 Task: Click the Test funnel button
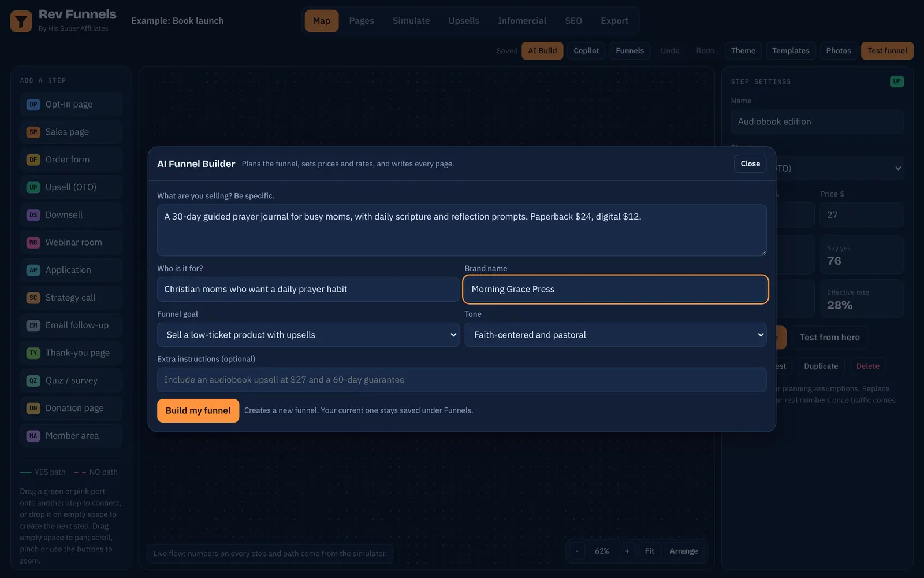tap(887, 51)
